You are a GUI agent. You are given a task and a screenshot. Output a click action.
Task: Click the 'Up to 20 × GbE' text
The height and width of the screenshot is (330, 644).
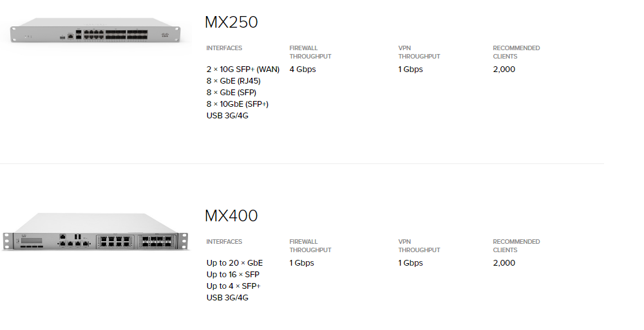click(x=234, y=263)
